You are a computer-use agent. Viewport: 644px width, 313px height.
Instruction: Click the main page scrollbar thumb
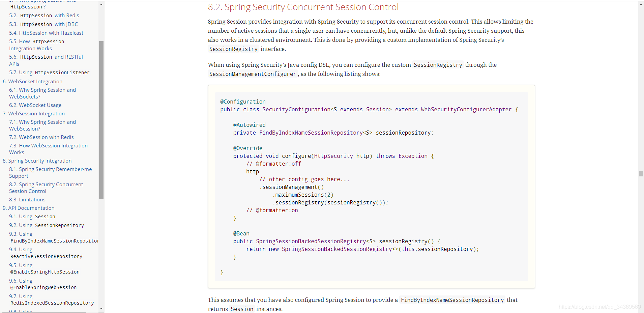[x=641, y=173]
